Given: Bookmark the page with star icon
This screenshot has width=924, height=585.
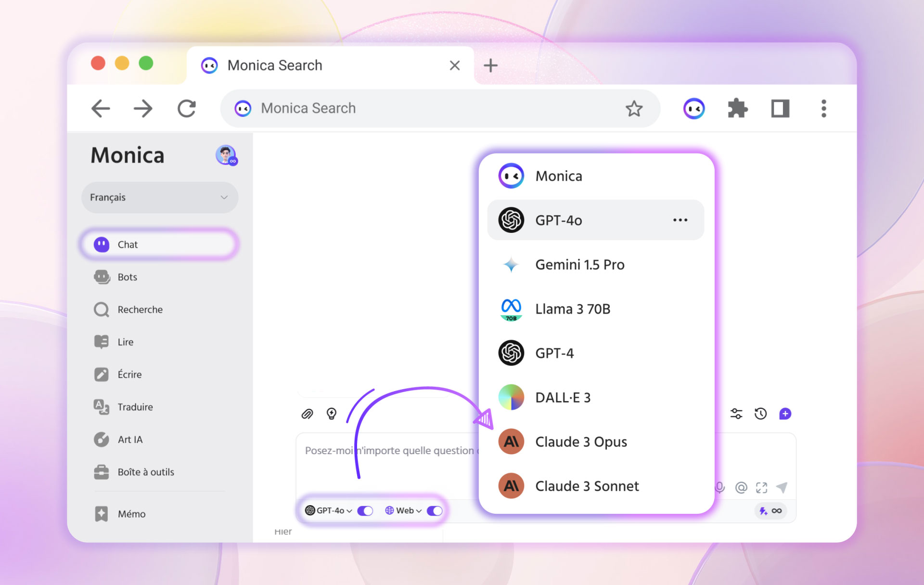Looking at the screenshot, I should coord(634,109).
